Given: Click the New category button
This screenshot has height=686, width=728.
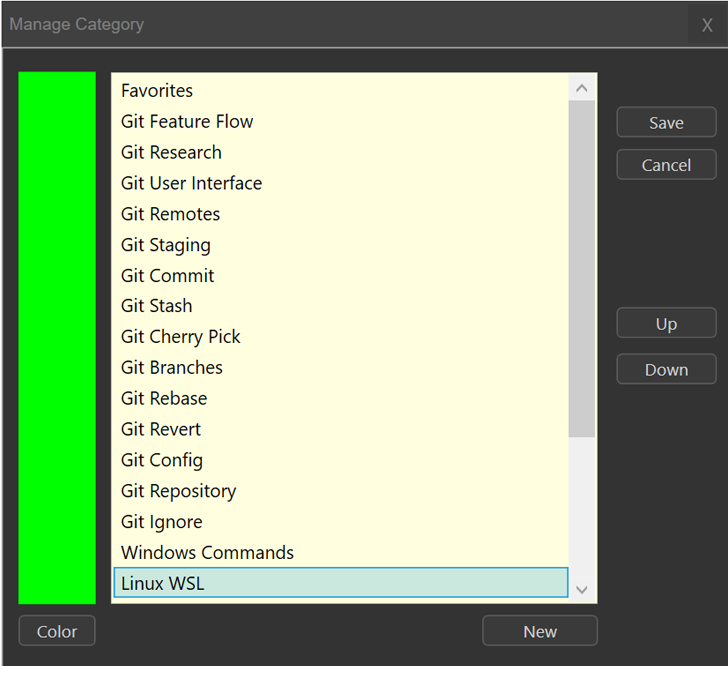Looking at the screenshot, I should click(x=539, y=631).
